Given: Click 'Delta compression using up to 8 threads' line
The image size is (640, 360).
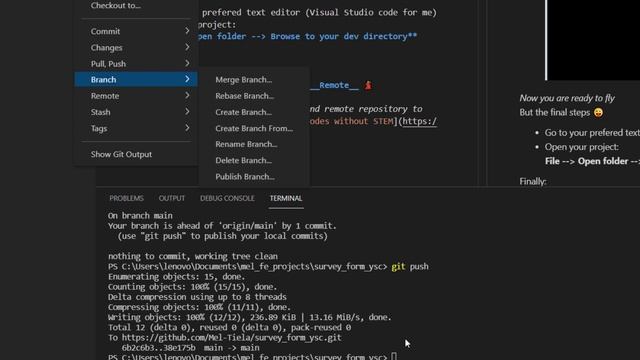Looking at the screenshot, I should coord(197,297).
